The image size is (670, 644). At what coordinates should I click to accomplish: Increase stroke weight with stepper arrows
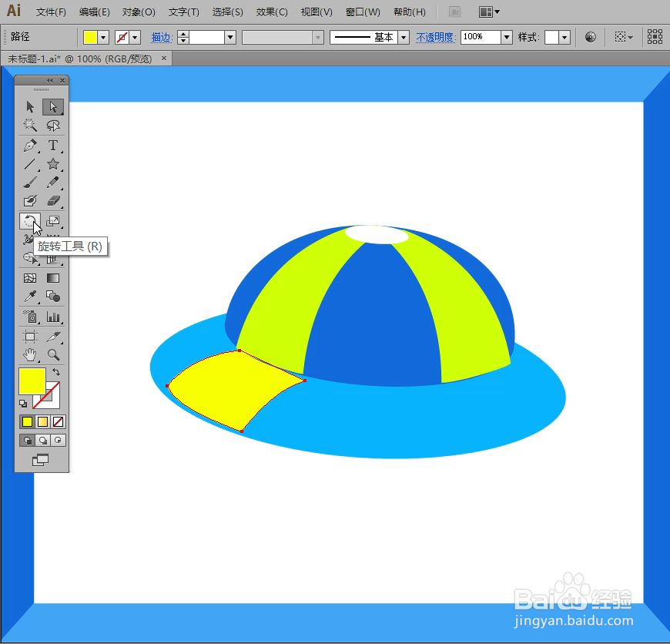183,34
